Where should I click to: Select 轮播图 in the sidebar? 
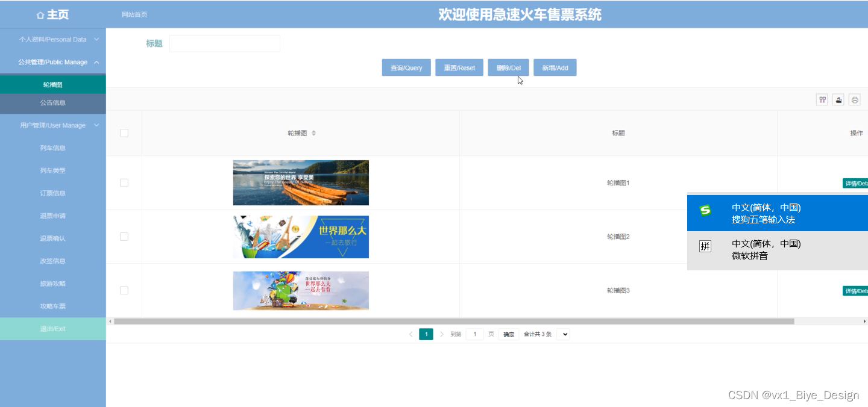click(x=53, y=85)
